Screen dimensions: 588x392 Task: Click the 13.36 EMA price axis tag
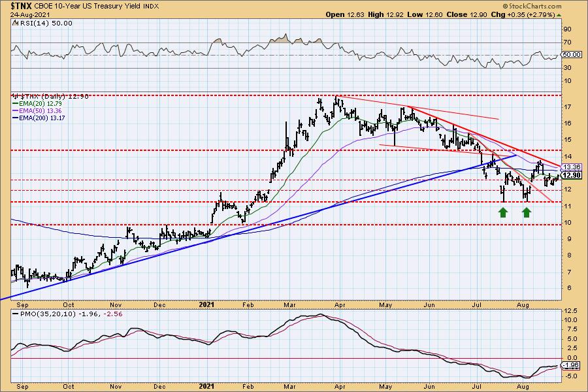coord(572,167)
